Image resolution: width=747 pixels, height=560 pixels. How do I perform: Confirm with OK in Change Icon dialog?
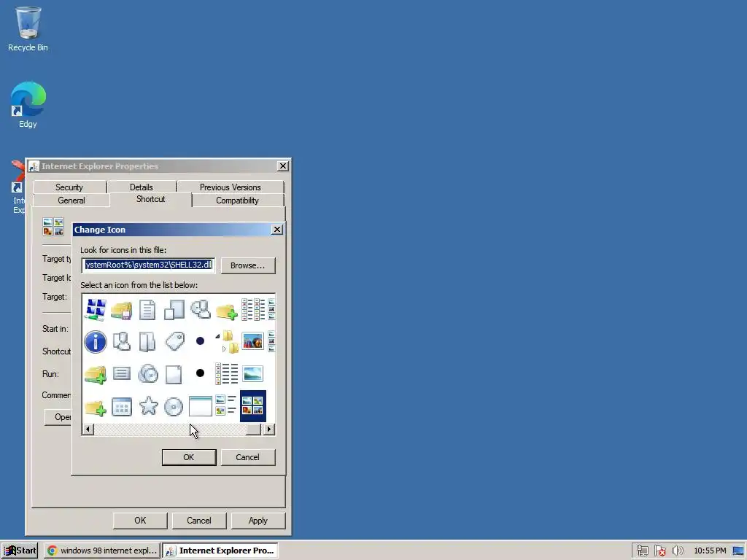coord(189,457)
